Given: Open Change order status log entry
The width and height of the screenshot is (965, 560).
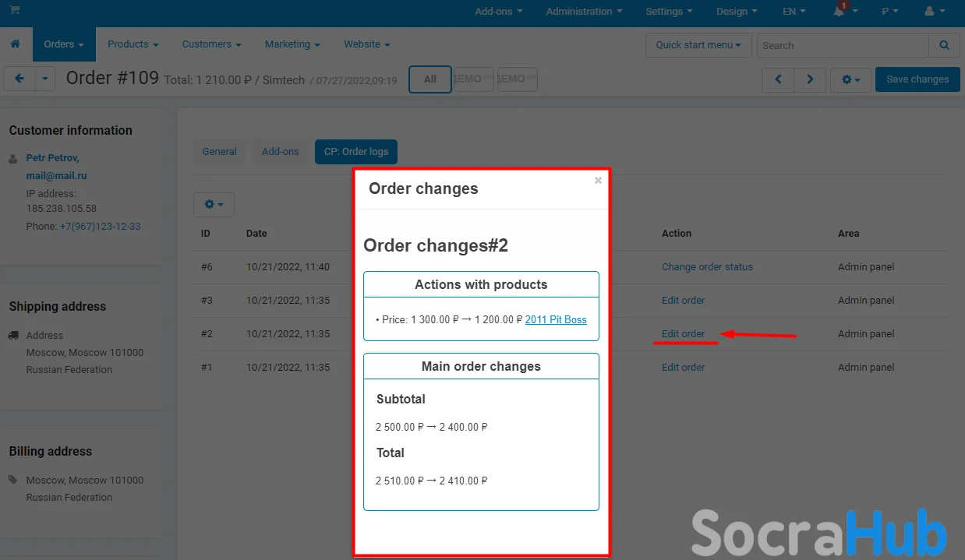Looking at the screenshot, I should tap(708, 267).
